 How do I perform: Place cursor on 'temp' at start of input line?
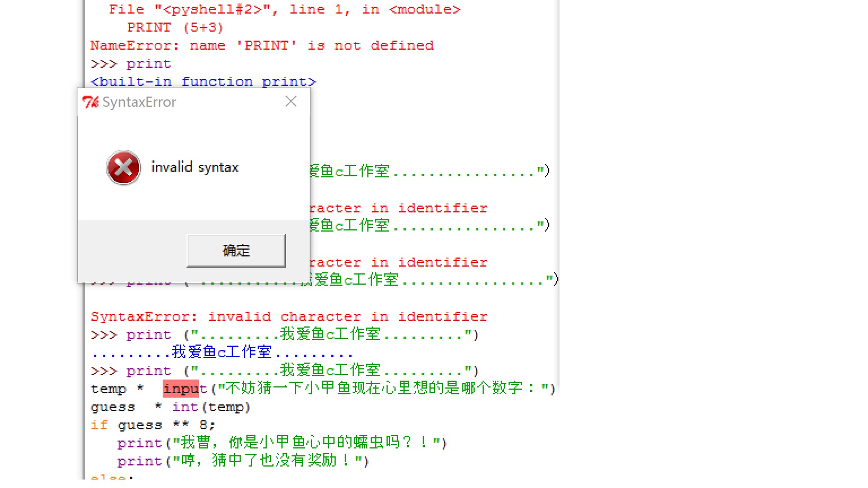coord(108,389)
